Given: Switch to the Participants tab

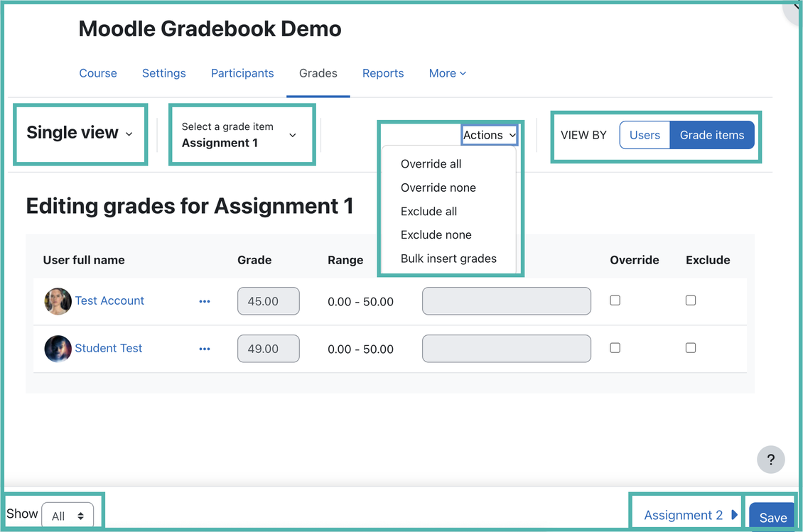Looking at the screenshot, I should click(242, 73).
